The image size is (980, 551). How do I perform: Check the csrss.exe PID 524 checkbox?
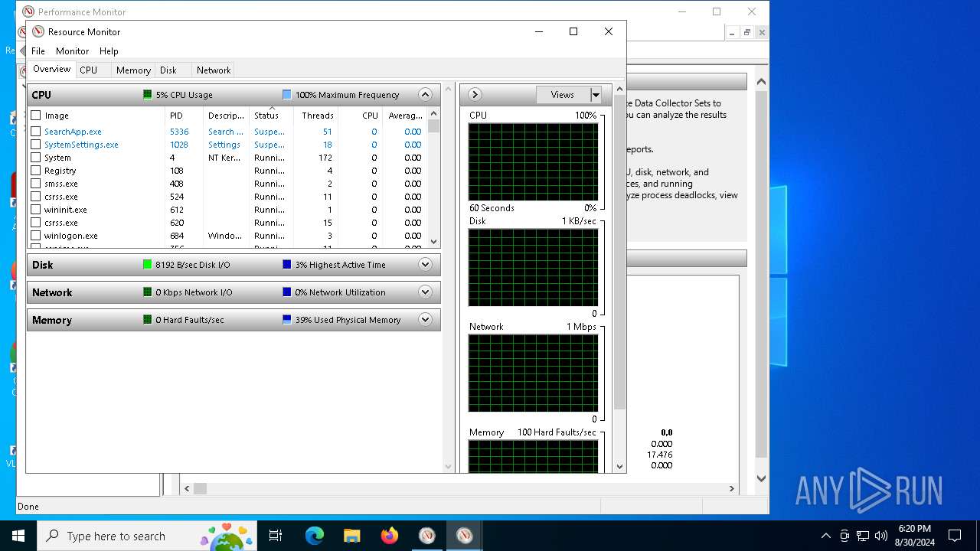click(x=35, y=197)
